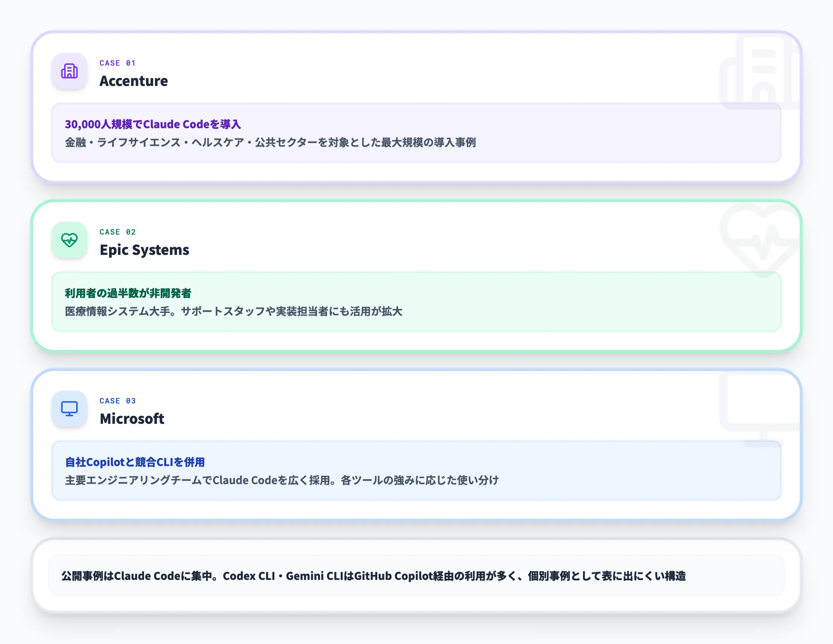Click the Accenture description about 金融・ライフサイエンス
This screenshot has height=644, width=833.
tap(270, 143)
